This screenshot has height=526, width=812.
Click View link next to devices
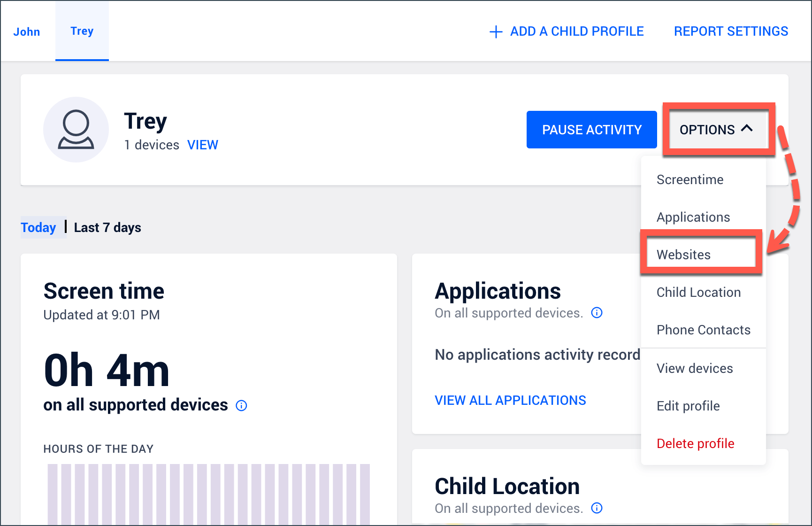coord(203,145)
